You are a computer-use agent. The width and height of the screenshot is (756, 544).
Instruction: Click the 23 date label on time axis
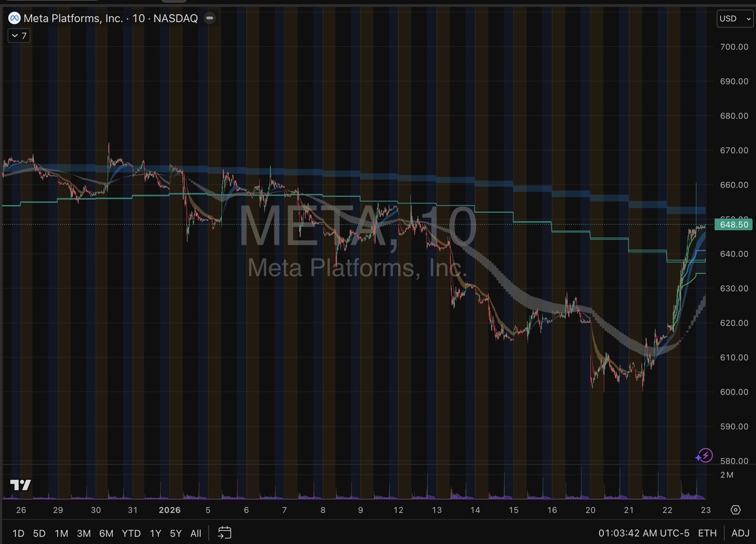(x=706, y=510)
